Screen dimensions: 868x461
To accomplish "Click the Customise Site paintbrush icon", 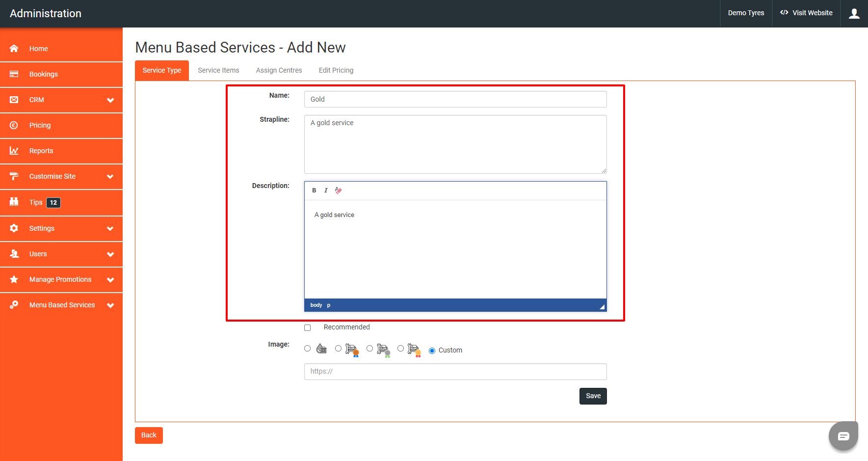I will coord(14,176).
